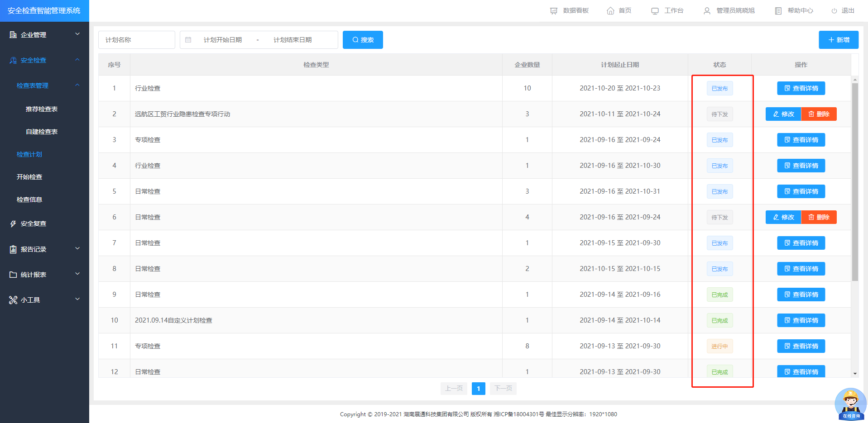The width and height of the screenshot is (868, 423).
Task: Open help center (帮助中心) icon
Action: pos(778,11)
